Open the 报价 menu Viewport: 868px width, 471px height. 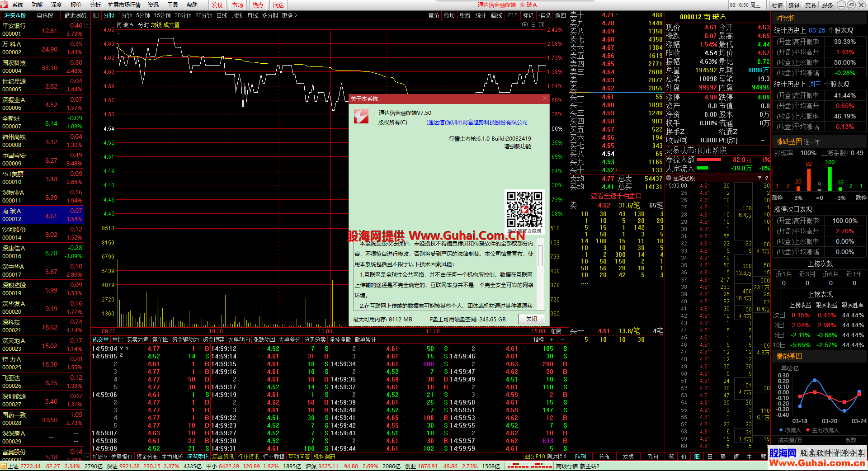(76, 5)
